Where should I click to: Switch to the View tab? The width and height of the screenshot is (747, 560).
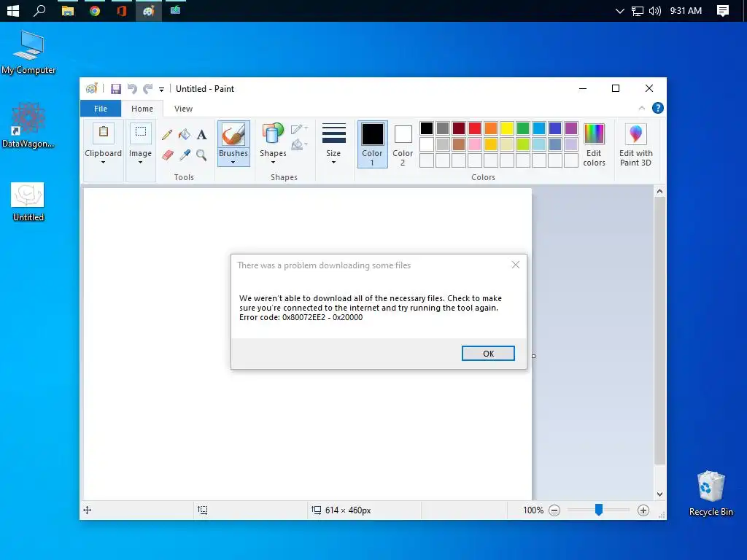point(183,109)
